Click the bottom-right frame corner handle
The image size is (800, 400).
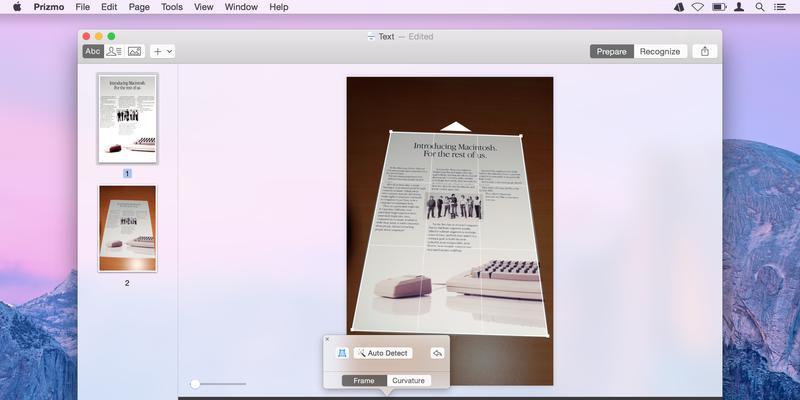[547, 336]
